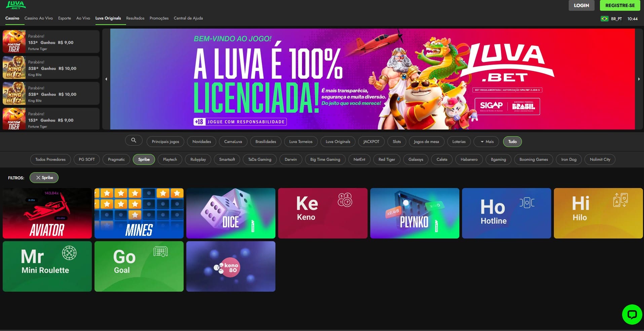Filter by NetEnt provider

click(359, 159)
